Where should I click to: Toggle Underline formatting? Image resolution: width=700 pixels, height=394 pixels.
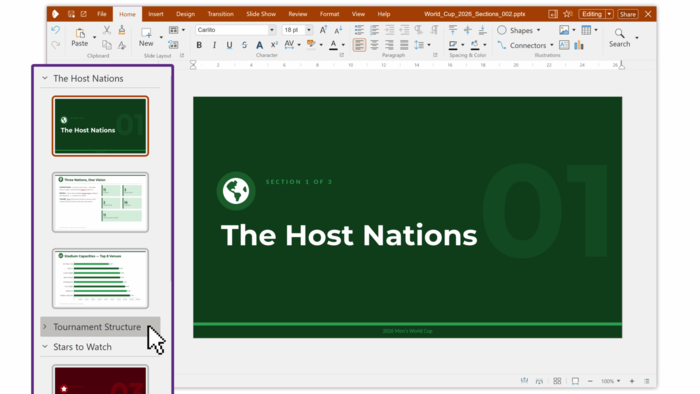point(229,45)
